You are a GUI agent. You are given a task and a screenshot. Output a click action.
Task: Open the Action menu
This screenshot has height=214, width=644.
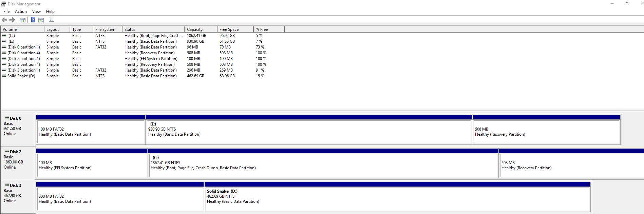click(x=21, y=12)
